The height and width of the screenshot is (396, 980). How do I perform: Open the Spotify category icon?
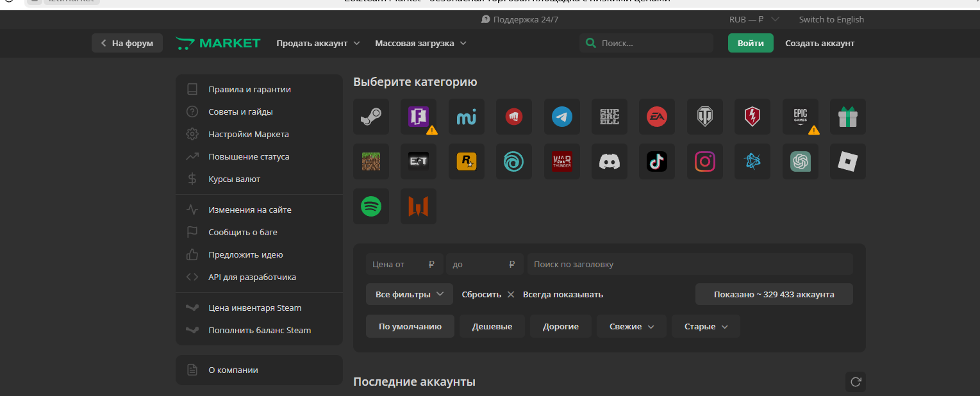coord(370,206)
